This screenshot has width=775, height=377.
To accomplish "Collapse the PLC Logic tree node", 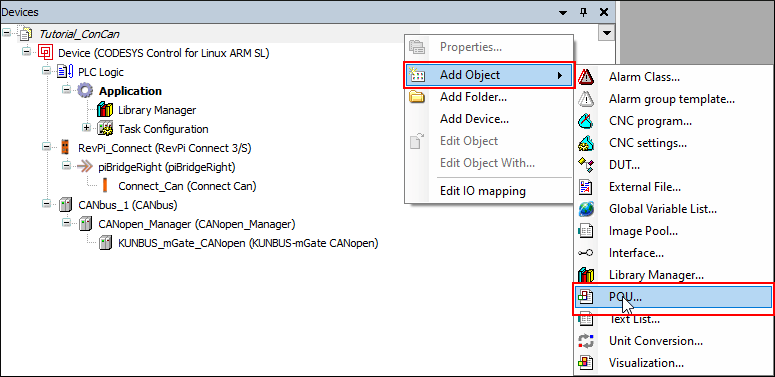I will pyautogui.click(x=46, y=71).
